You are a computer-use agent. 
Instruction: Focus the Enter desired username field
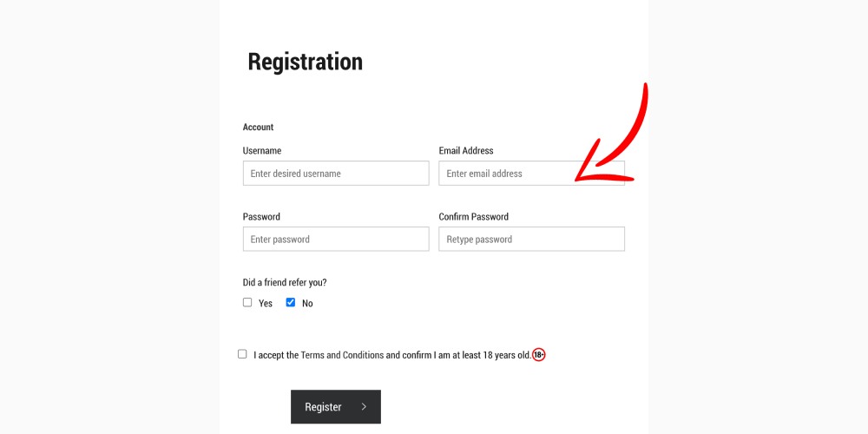tap(336, 174)
